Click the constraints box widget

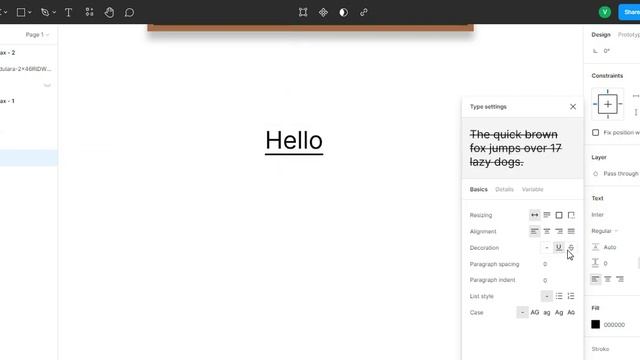pyautogui.click(x=607, y=104)
